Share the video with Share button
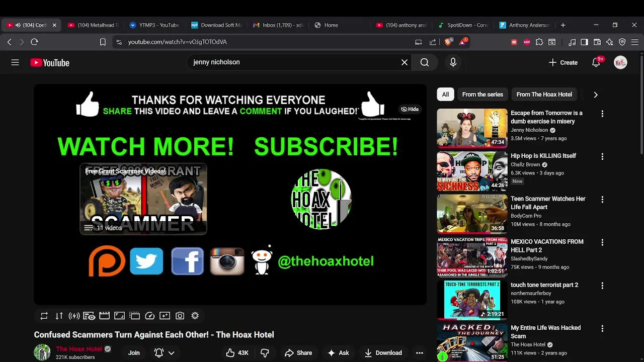The height and width of the screenshot is (362, 644). click(x=298, y=353)
